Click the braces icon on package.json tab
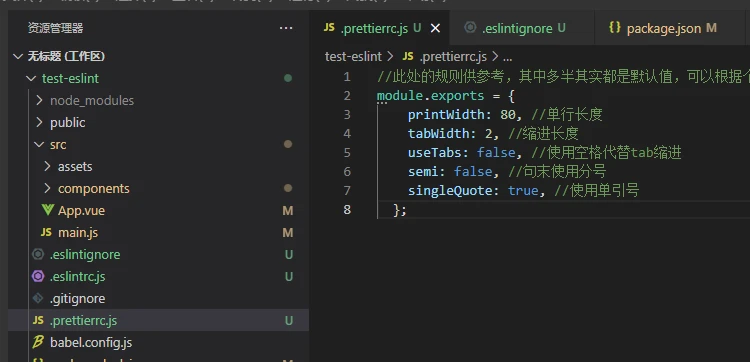Screen dimensions: 750x362 point(615,28)
